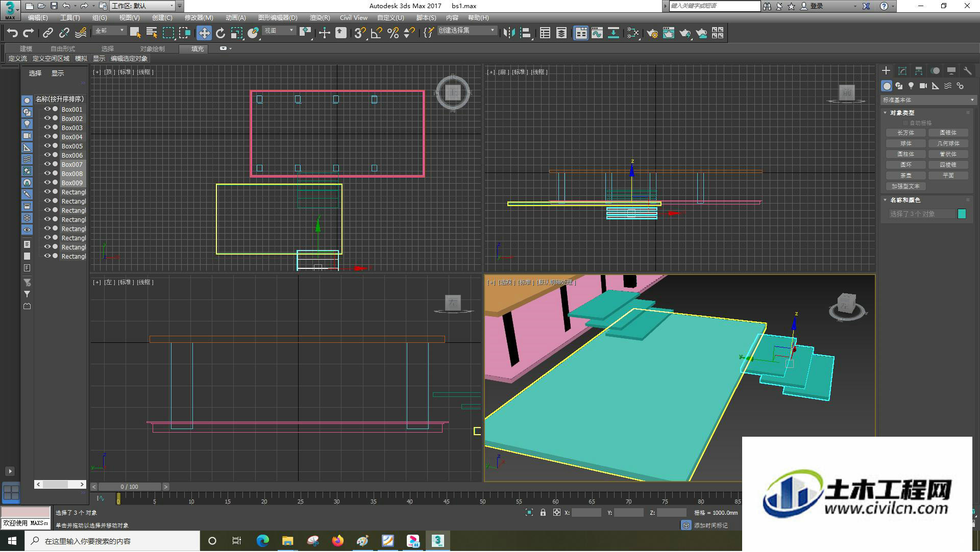
Task: Switch to the 建模 ribbon tab
Action: [x=26, y=48]
